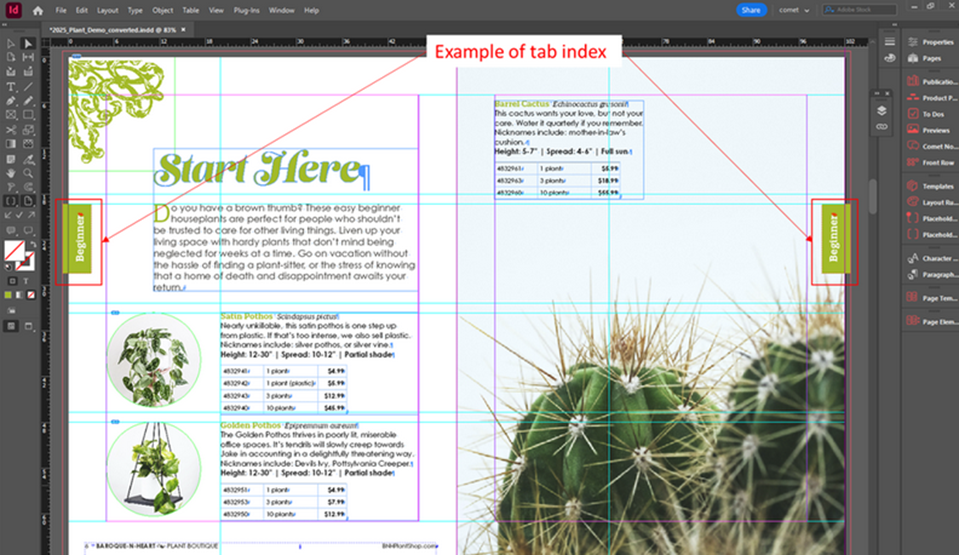Click the Fill color swatch

coord(14,250)
